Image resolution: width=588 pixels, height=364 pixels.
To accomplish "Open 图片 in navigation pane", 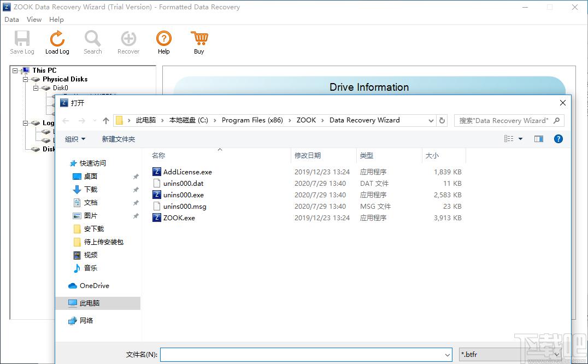I will point(90,215).
